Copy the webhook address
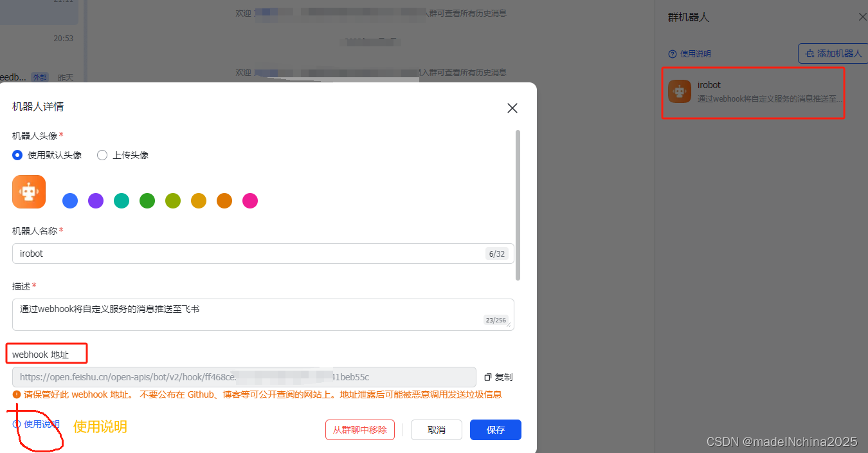Screen dimensions: 868x453 click(x=498, y=377)
